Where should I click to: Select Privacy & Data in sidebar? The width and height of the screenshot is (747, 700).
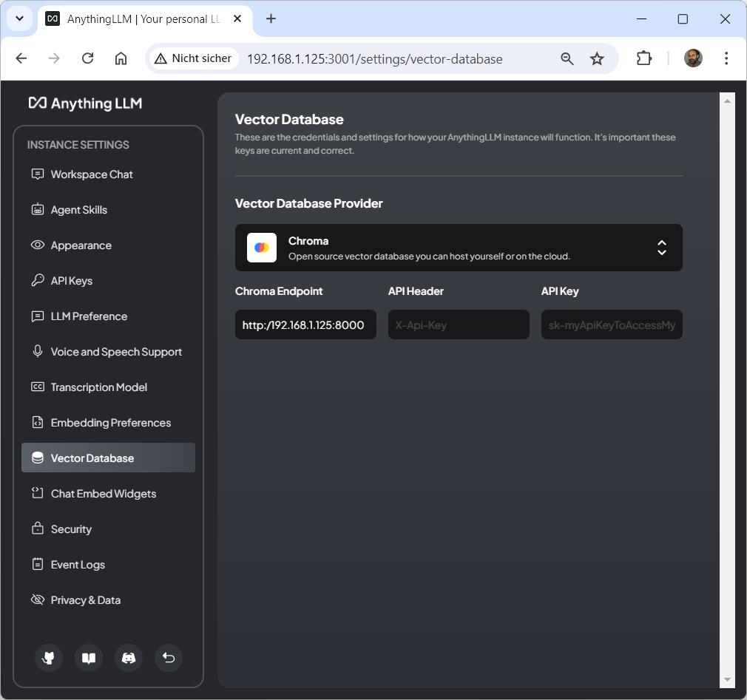(x=85, y=600)
